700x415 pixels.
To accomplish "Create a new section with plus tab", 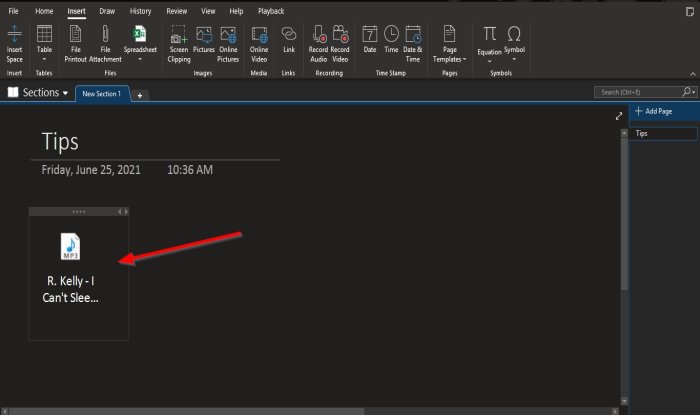I will tap(140, 95).
